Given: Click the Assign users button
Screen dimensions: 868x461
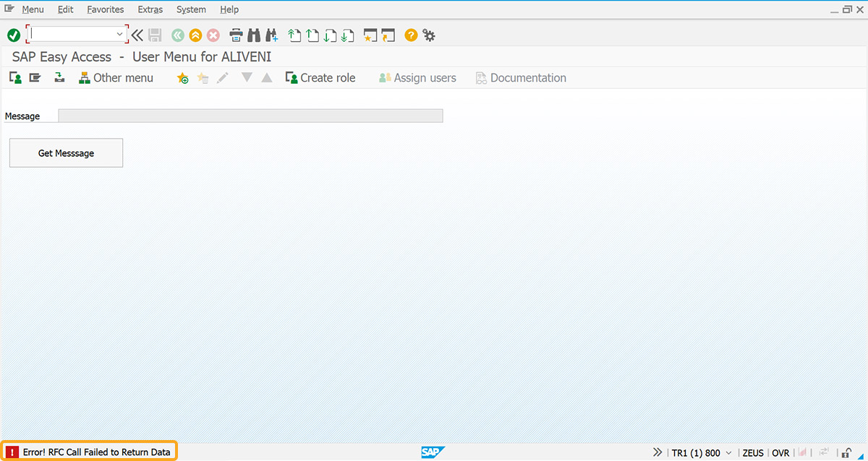Looking at the screenshot, I should [x=417, y=78].
